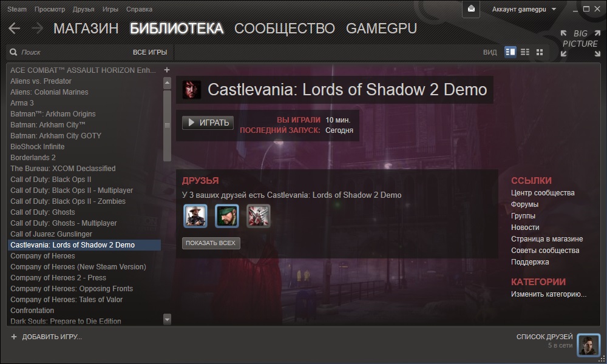Image resolution: width=607 pixels, height=364 pixels.
Task: Select Batman: Arkham Origins in list
Action: [x=84, y=113]
